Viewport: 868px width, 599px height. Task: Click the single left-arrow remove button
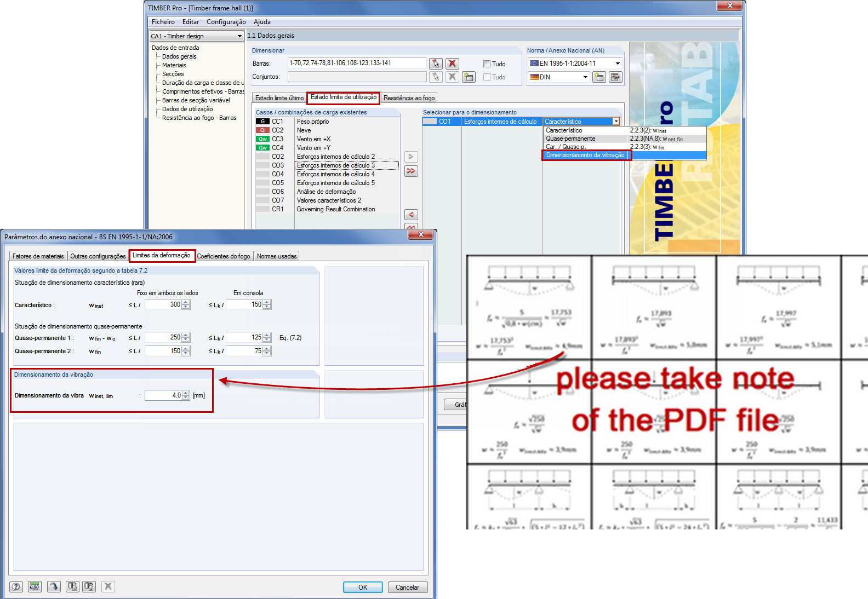point(411,215)
